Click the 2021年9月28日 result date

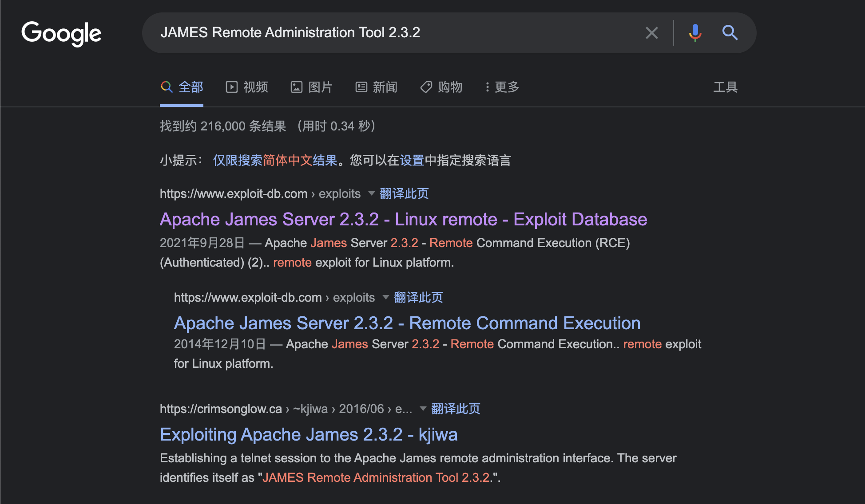[202, 243]
